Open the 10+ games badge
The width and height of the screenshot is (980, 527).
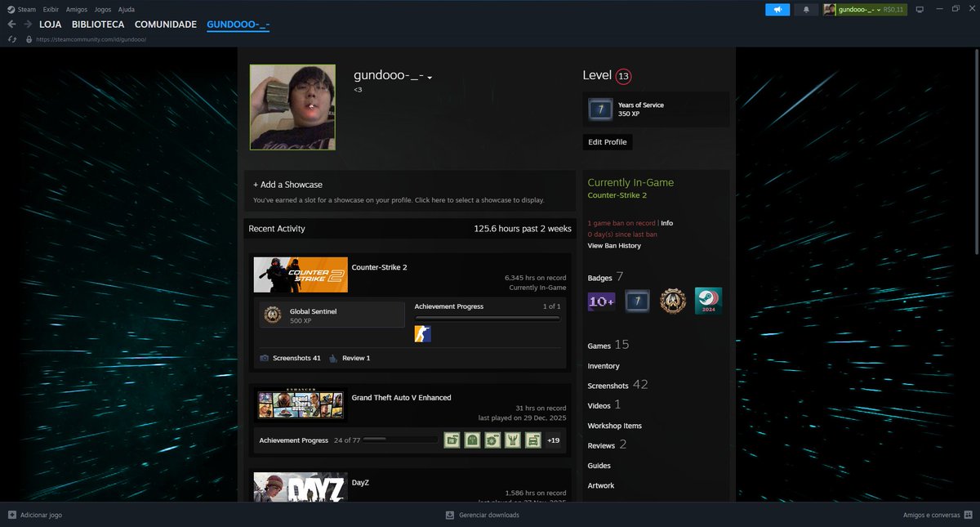click(x=602, y=301)
